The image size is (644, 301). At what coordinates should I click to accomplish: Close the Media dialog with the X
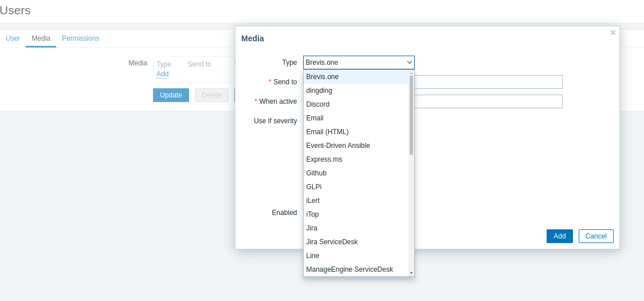[613, 33]
